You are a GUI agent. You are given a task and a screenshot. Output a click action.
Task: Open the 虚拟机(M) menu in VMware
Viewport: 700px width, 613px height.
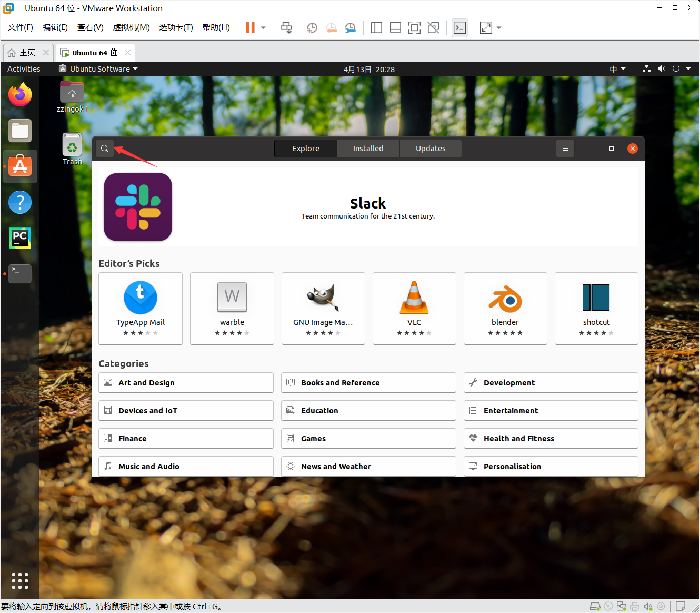(x=132, y=27)
